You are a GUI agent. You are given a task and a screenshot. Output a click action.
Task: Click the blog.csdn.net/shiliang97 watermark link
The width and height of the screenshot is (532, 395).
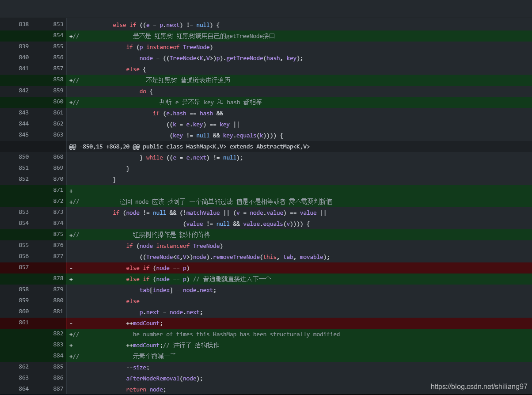tap(479, 387)
